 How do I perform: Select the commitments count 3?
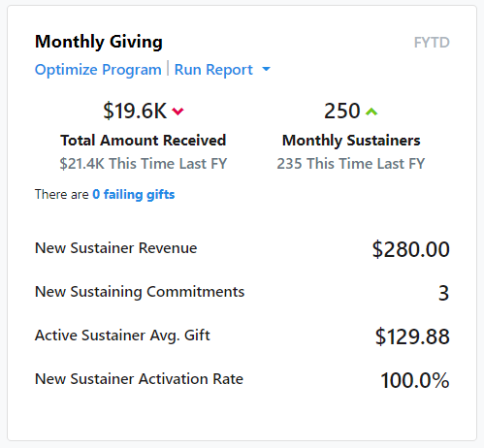pos(443,293)
